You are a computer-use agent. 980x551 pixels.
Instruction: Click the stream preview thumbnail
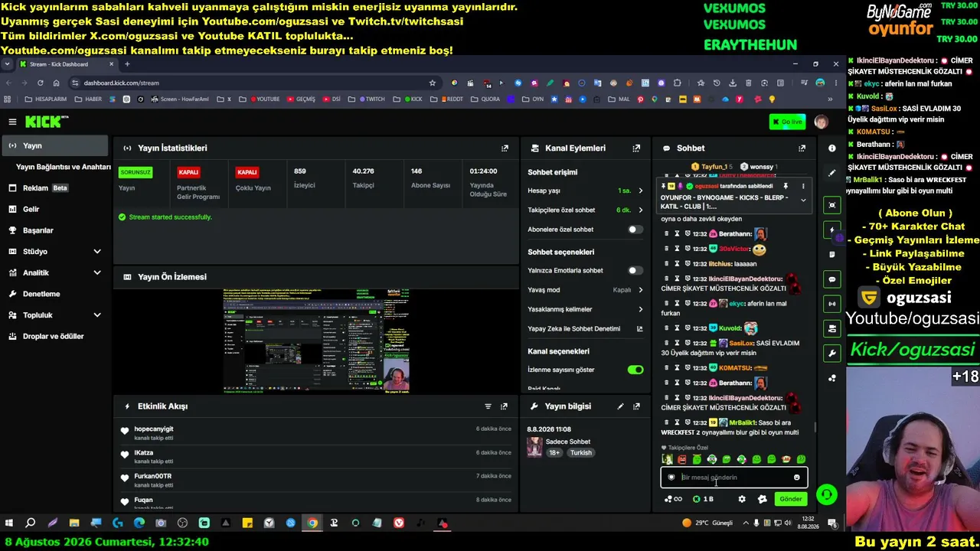click(x=316, y=341)
